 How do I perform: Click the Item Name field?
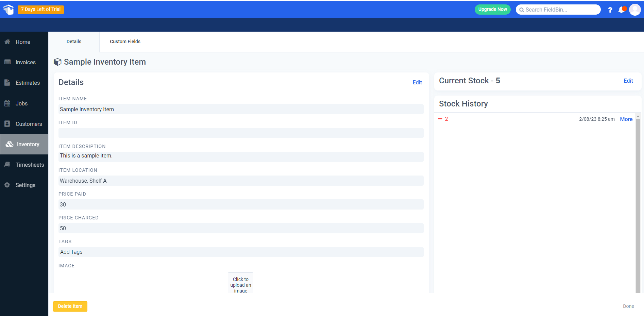241,109
